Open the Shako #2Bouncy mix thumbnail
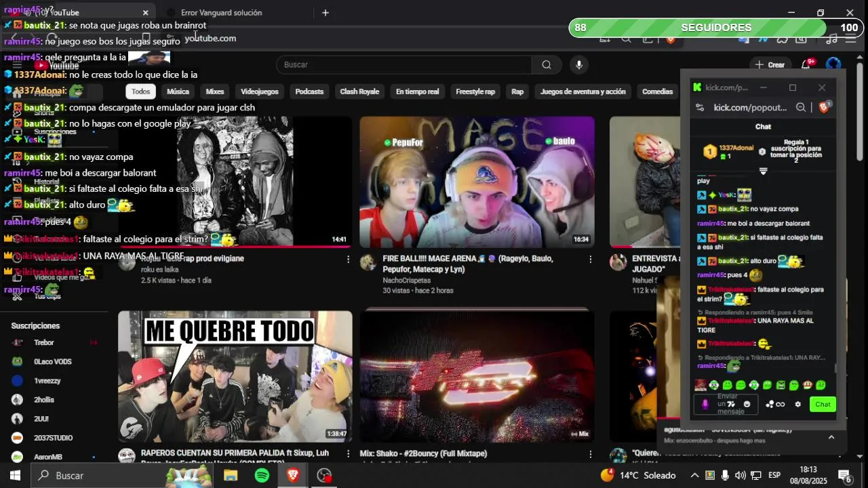Screen dimensions: 868x488 [477, 376]
